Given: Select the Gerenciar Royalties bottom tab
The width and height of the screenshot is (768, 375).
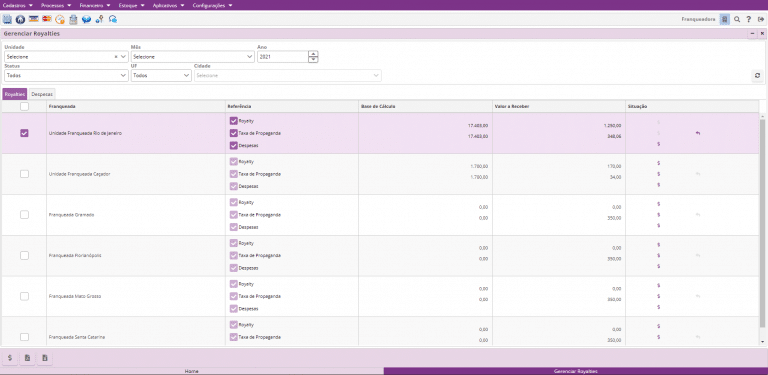Looking at the screenshot, I should tap(576, 371).
